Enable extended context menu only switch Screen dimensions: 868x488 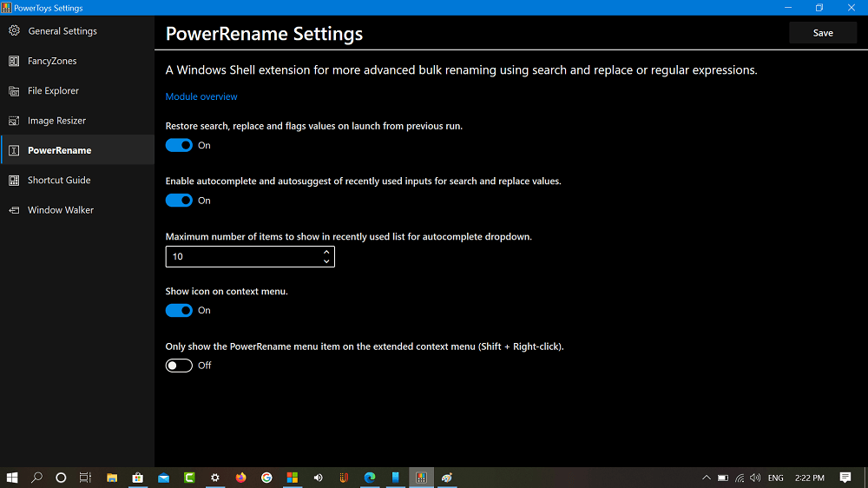pyautogui.click(x=179, y=366)
